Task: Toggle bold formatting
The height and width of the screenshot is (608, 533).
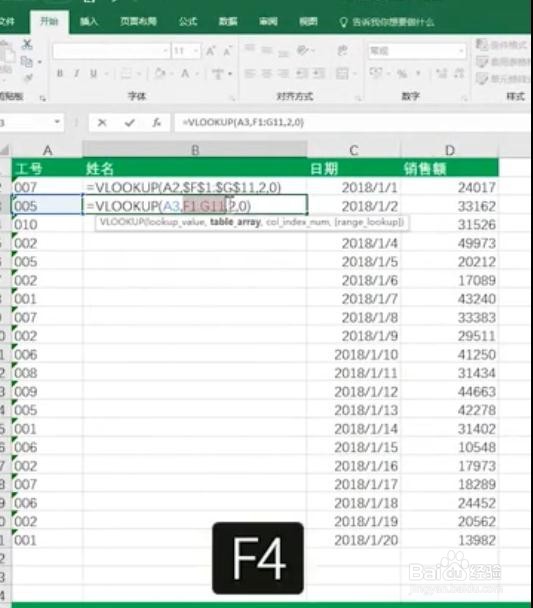Action: pos(60,73)
